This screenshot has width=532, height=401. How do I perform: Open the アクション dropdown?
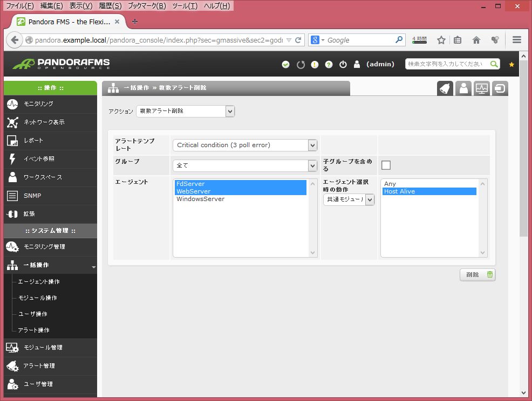pos(185,111)
